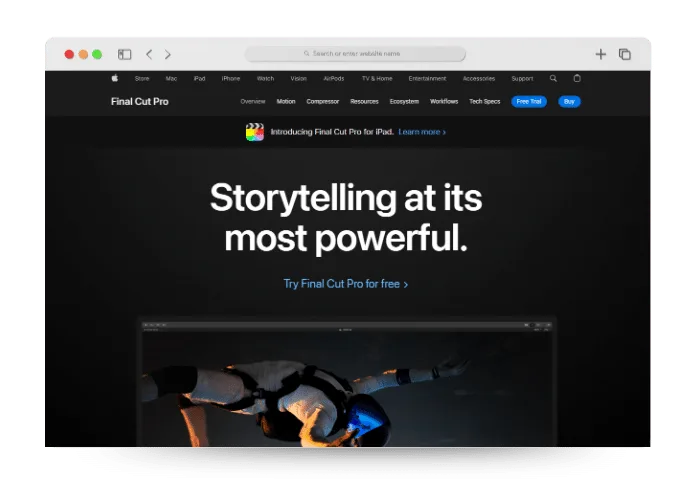Click Try Final Cut Pro for free link

coord(346,284)
